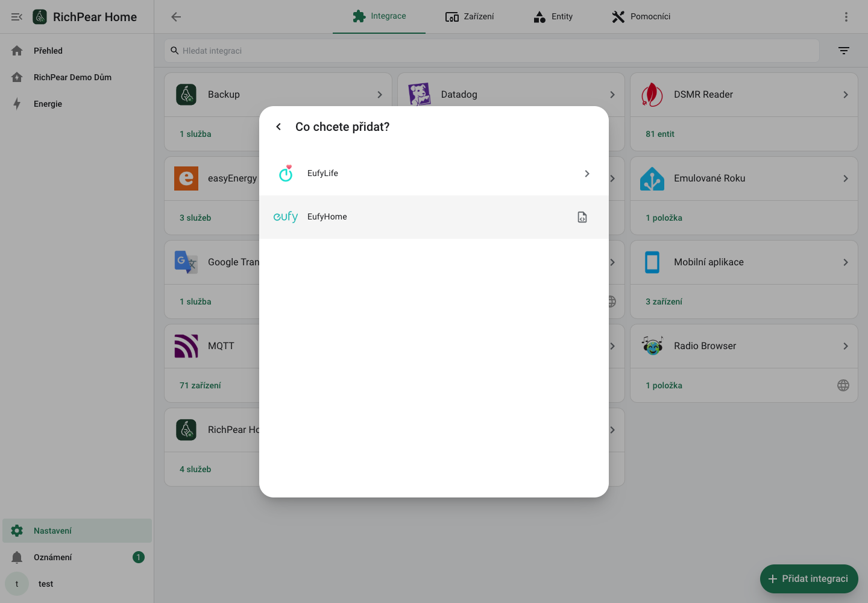Viewport: 868px width, 603px height.
Task: Click the EufyLife timer heart icon
Action: [x=286, y=173]
